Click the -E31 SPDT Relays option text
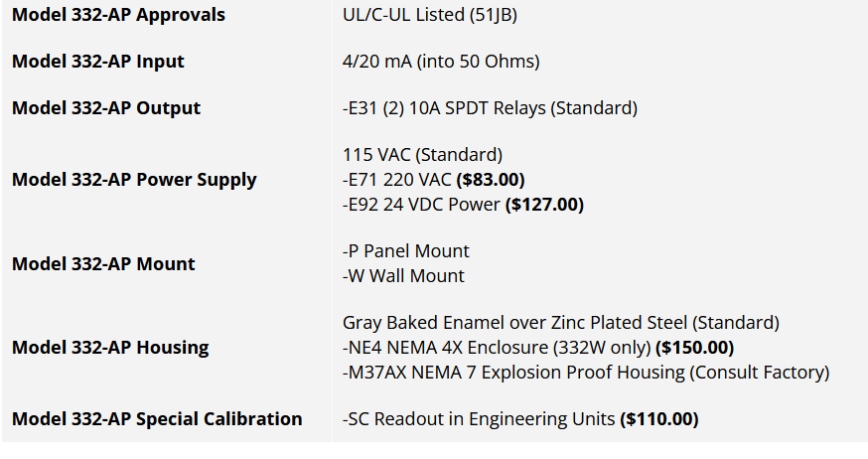This screenshot has height=459, width=868. (490, 108)
